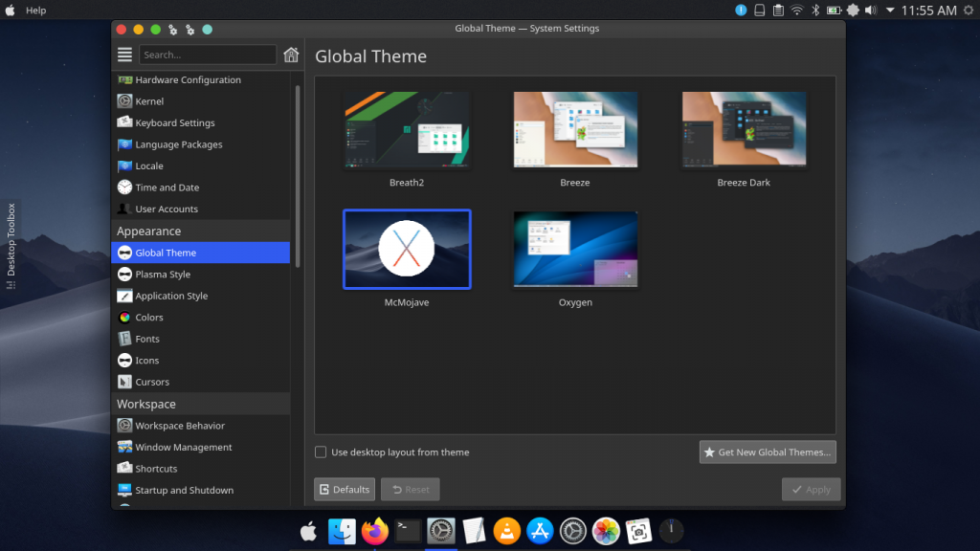Enable the Use desktop layout from theme checkbox

pos(321,452)
